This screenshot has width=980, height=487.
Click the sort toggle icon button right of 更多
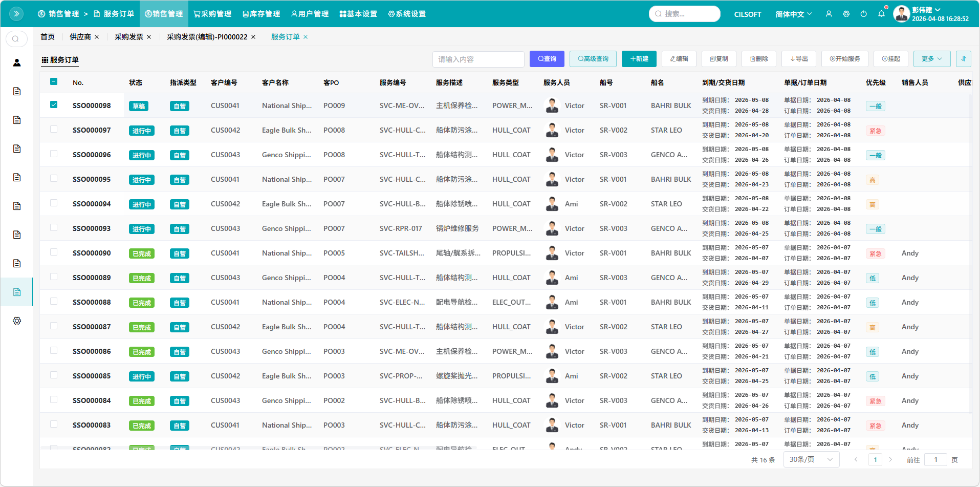[963, 59]
